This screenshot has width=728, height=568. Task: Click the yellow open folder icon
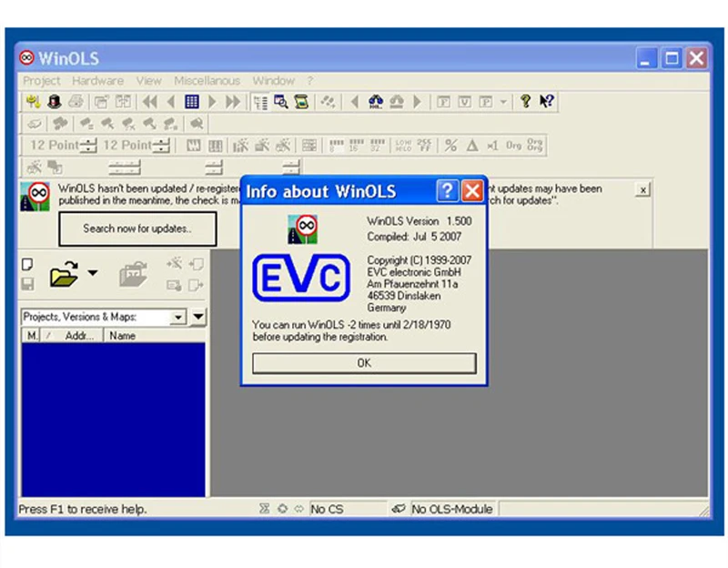point(64,274)
